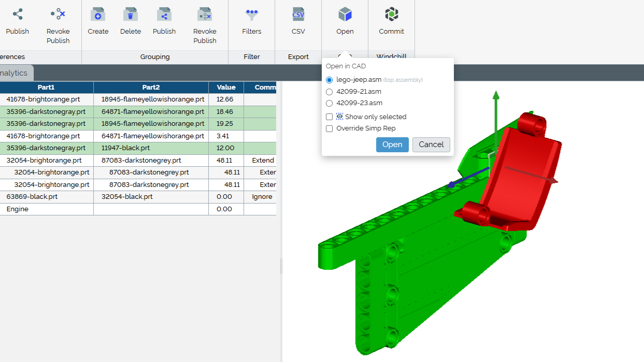This screenshot has height=362, width=644.
Task: Click Revoke Publish in the References group
Action: tap(58, 15)
